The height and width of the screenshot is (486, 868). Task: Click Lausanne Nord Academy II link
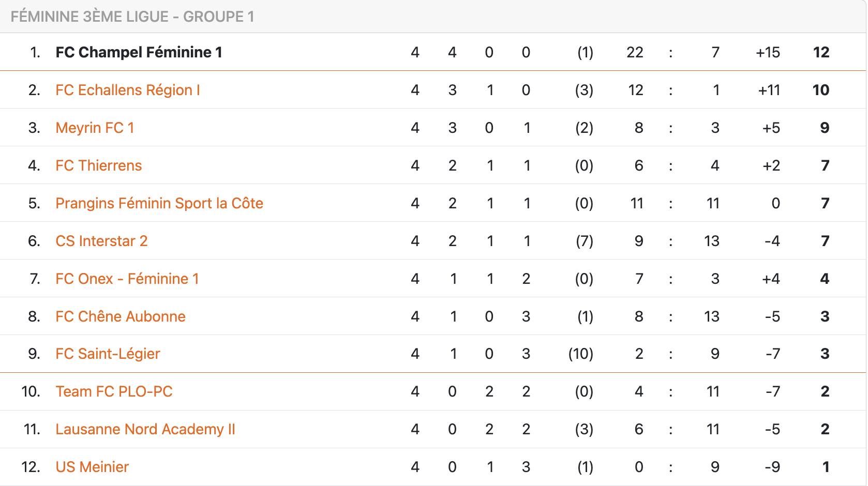[145, 429]
